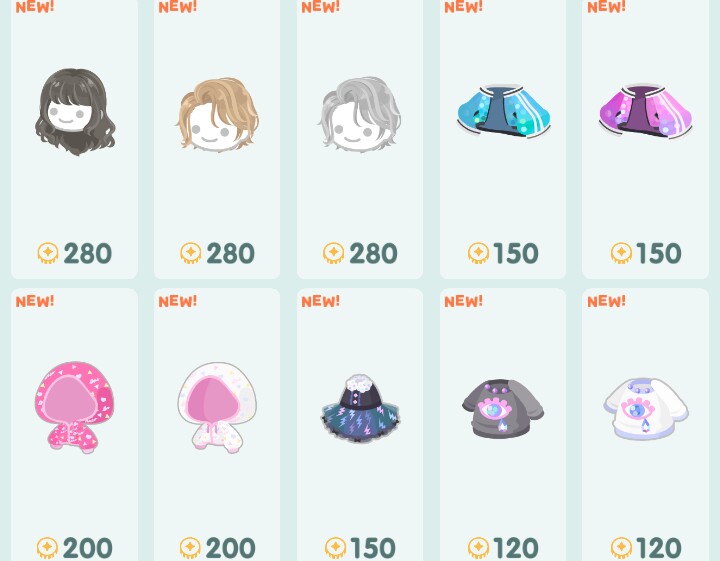Click 120 price under gray sweater

(515, 548)
